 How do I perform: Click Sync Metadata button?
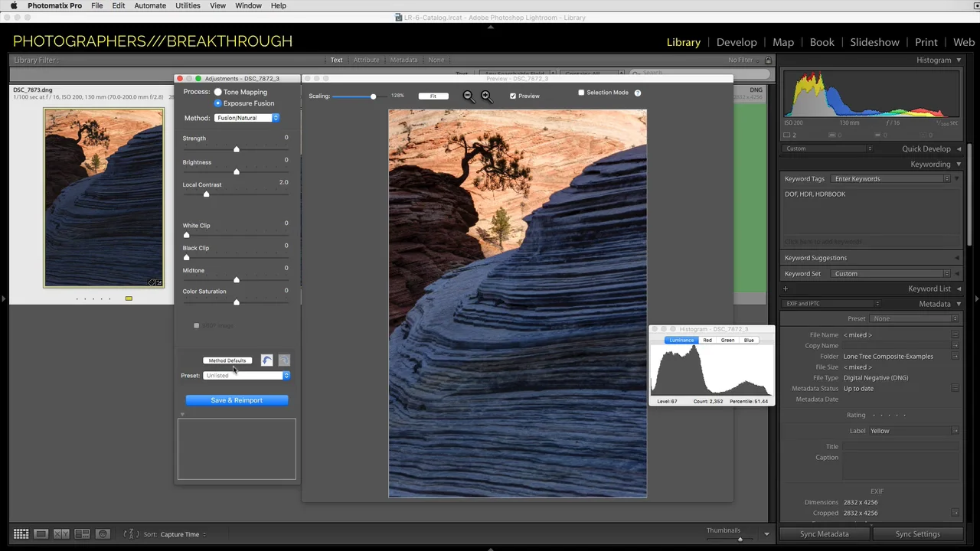(824, 534)
